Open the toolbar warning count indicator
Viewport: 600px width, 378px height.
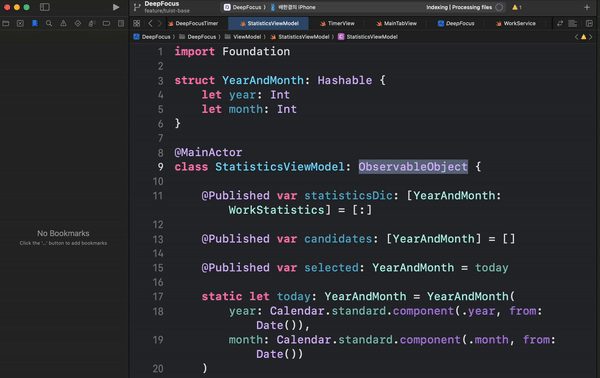click(x=517, y=7)
